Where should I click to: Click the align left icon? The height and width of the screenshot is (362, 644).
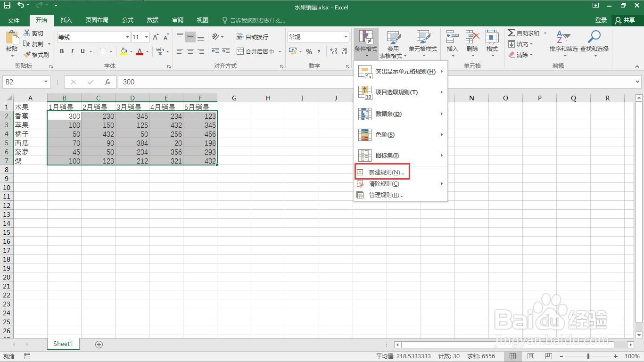click(x=180, y=51)
